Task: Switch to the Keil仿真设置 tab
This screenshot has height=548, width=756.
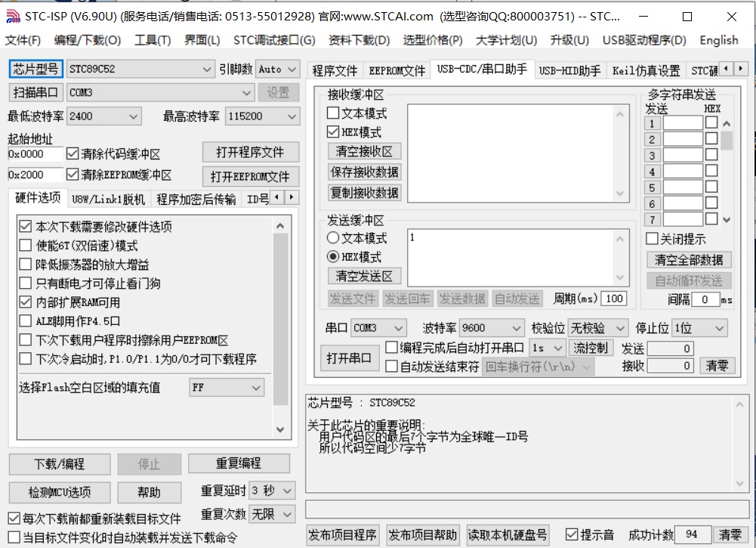Action: 646,70
